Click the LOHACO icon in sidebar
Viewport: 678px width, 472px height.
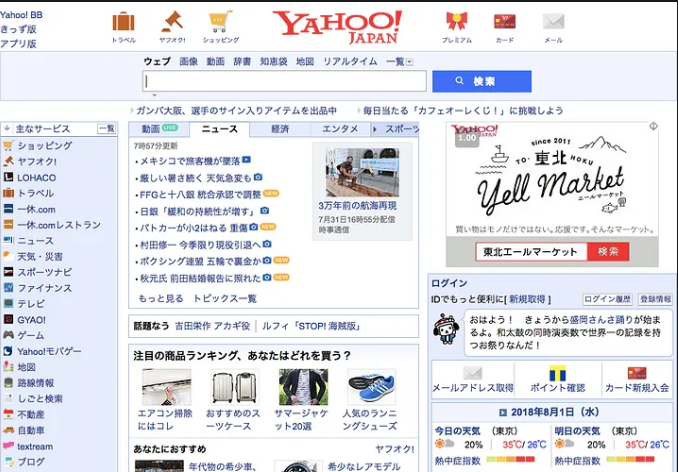click(x=8, y=177)
